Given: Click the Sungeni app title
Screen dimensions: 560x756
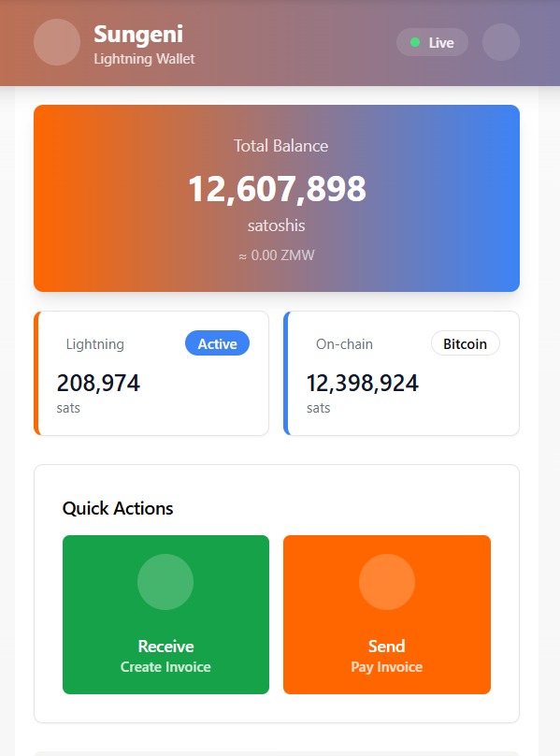Looking at the screenshot, I should tap(138, 35).
